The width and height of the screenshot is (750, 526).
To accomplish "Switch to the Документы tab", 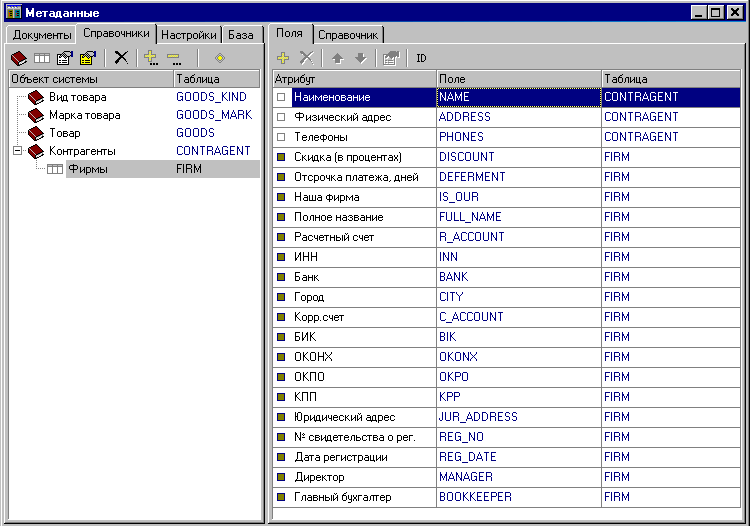I will [42, 35].
